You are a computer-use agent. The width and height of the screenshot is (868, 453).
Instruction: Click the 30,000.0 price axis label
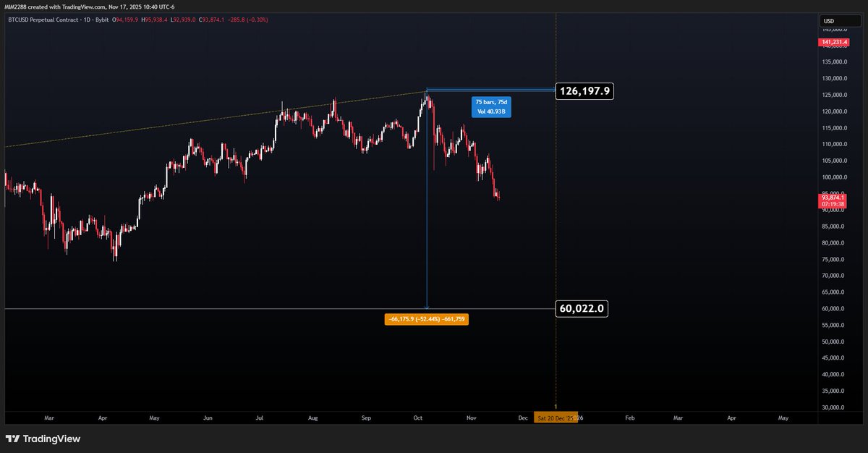(x=833, y=407)
